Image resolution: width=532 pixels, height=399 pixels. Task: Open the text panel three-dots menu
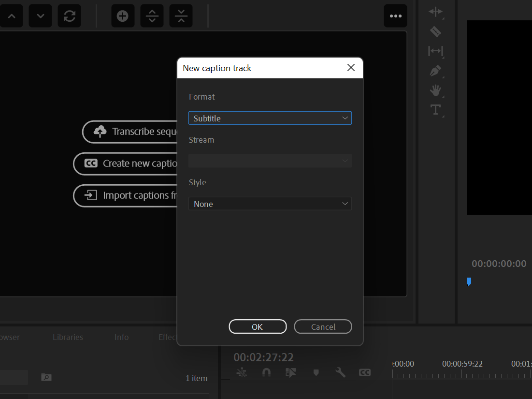point(395,16)
